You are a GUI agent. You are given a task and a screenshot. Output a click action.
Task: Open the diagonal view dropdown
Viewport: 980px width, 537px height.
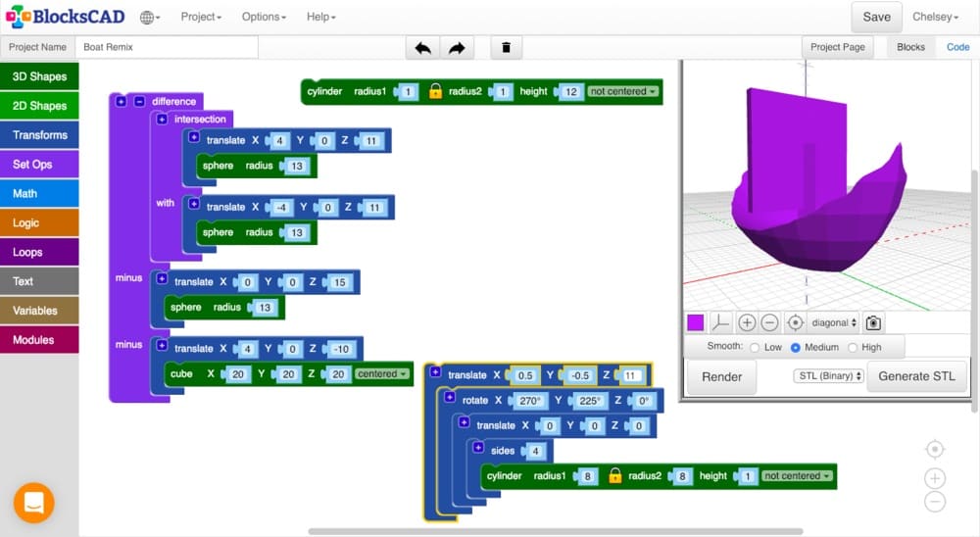[x=834, y=322]
